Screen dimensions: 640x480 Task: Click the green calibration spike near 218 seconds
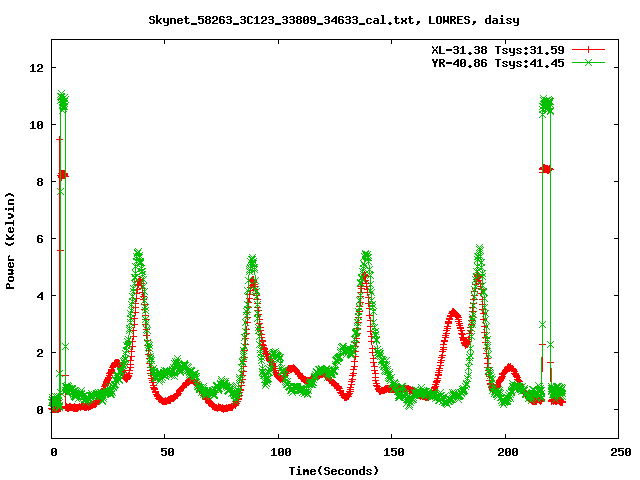pyautogui.click(x=547, y=105)
